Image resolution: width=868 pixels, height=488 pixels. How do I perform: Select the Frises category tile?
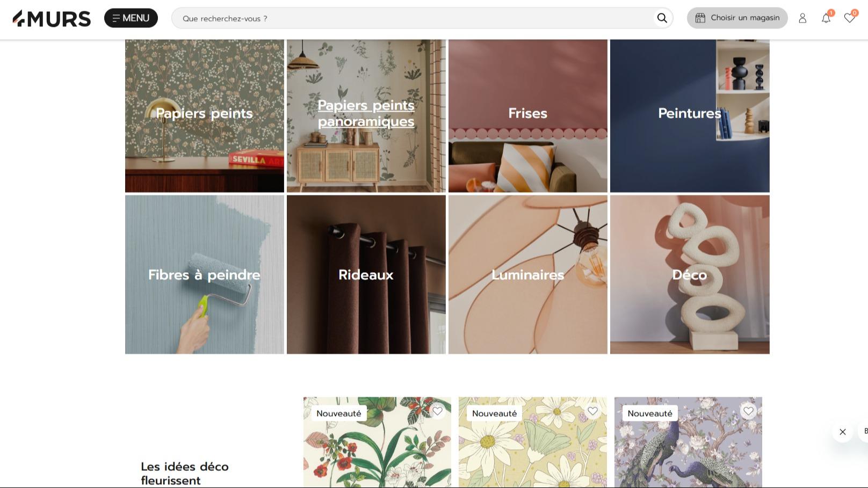(x=528, y=114)
